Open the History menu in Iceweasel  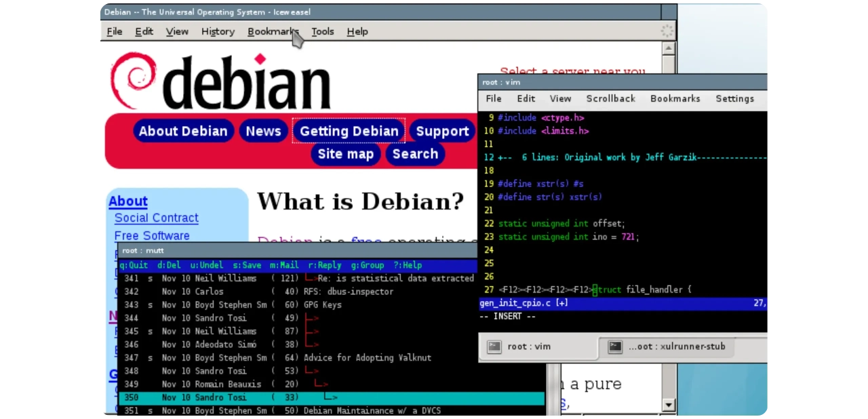pyautogui.click(x=218, y=31)
